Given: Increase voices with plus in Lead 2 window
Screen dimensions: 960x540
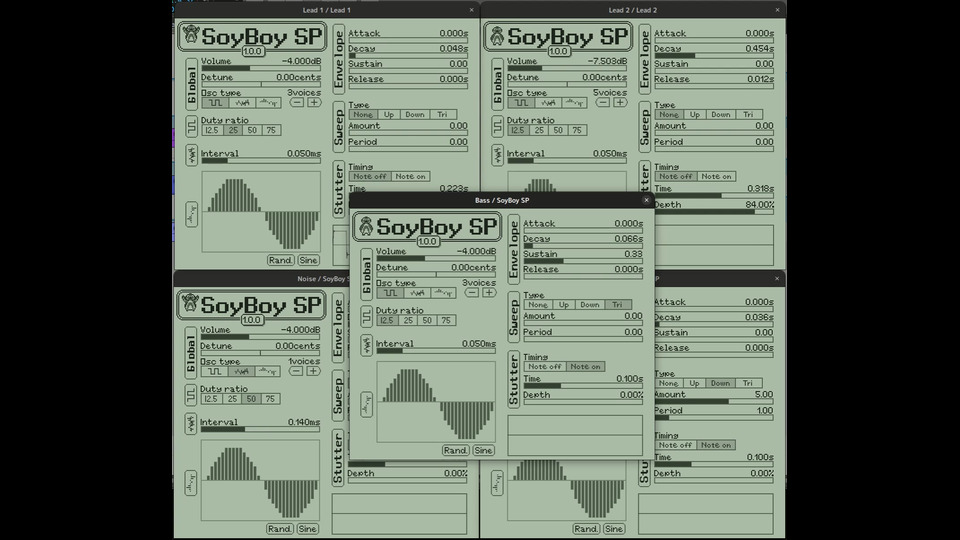Looking at the screenshot, I should click(620, 102).
